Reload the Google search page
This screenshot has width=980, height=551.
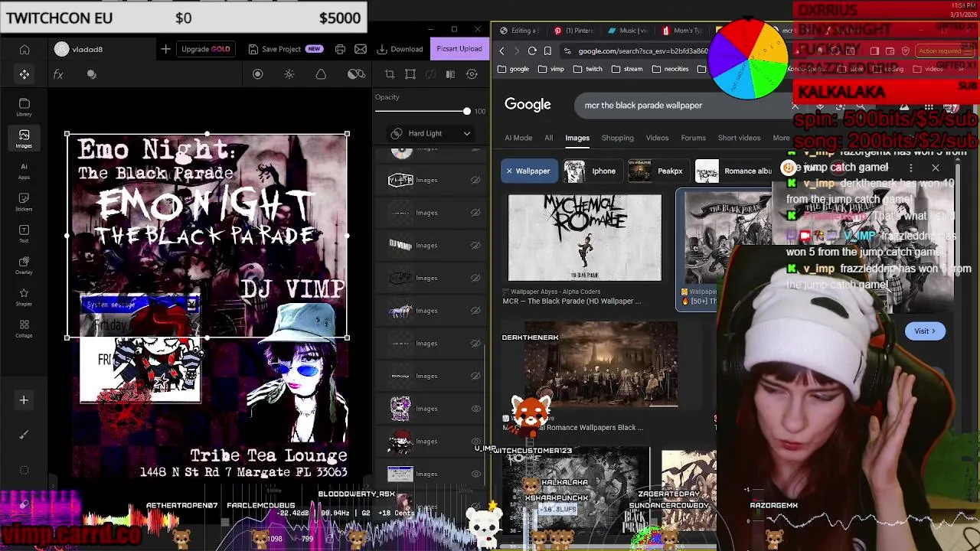532,51
